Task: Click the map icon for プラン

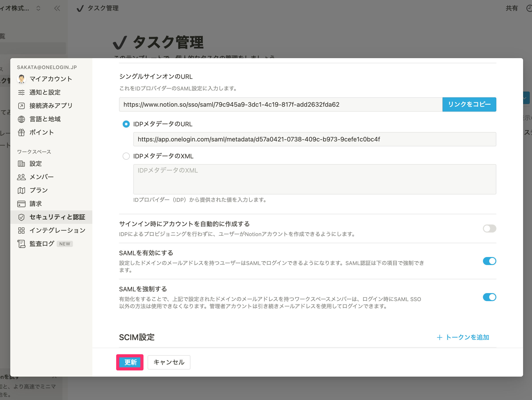Action: [x=21, y=190]
